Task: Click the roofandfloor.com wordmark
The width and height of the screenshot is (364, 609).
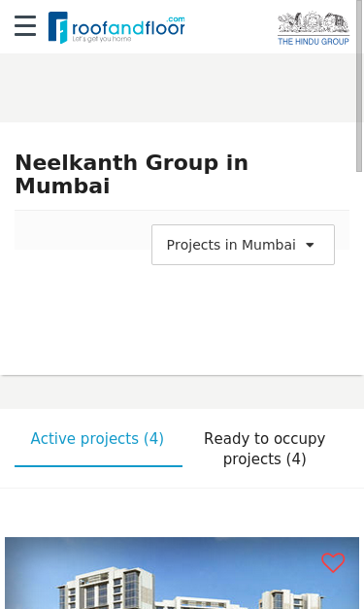Action: click(x=128, y=28)
